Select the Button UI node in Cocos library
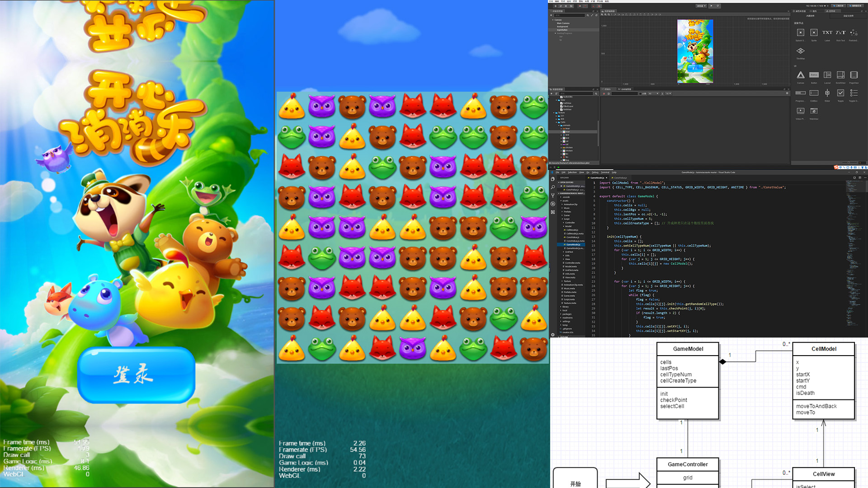The height and width of the screenshot is (488, 868). point(814,75)
